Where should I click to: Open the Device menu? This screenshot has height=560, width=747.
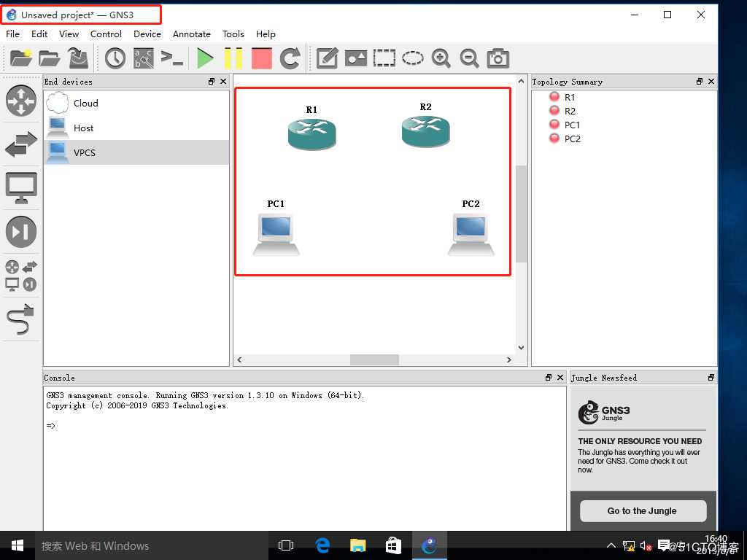tap(147, 34)
